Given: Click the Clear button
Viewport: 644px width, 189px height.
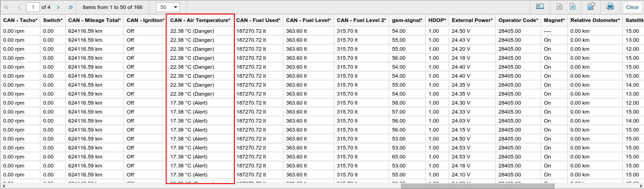Looking at the screenshot, I should pyautogui.click(x=632, y=7).
